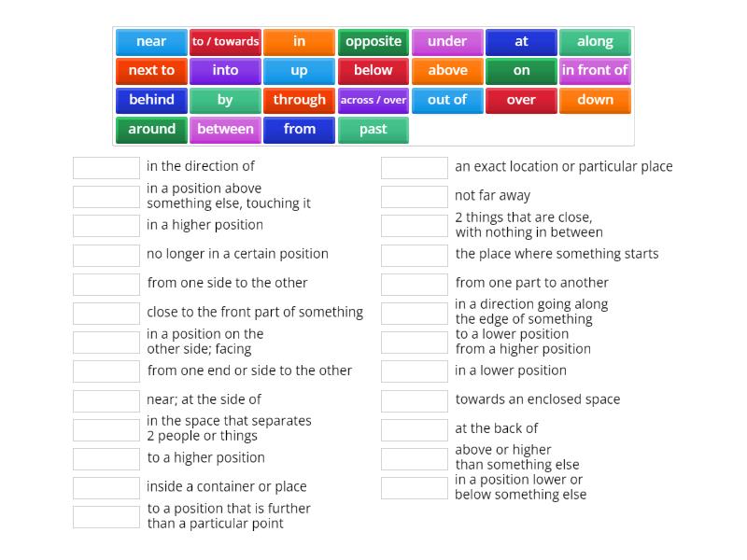Select the empty box beside 'not far away'
This screenshot has height=560, width=747.
tap(415, 196)
